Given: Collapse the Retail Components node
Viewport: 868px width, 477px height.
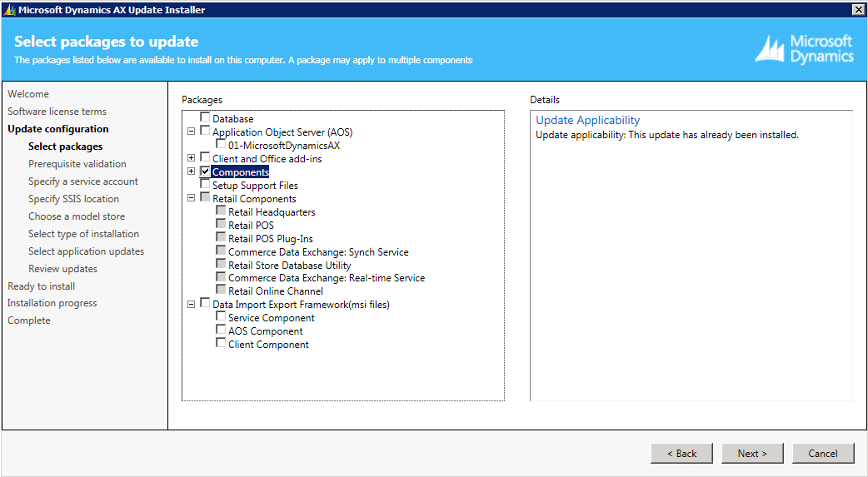Looking at the screenshot, I should (192, 198).
